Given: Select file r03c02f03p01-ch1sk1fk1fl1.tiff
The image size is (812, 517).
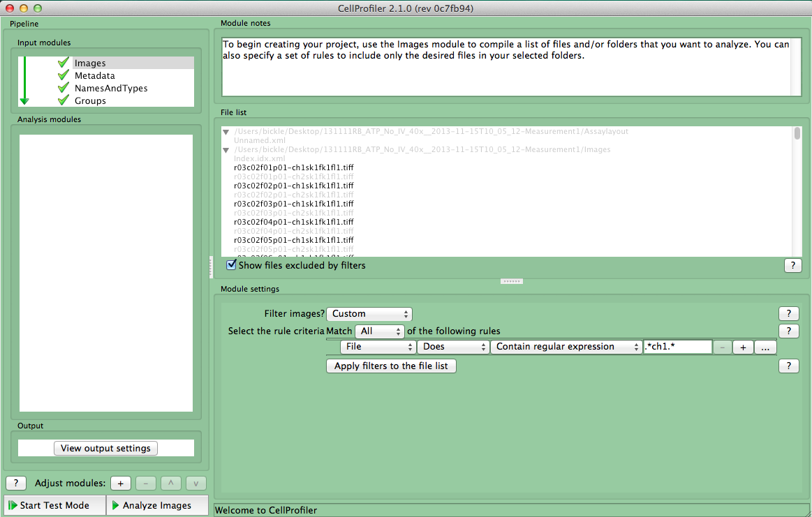Looking at the screenshot, I should coord(294,204).
